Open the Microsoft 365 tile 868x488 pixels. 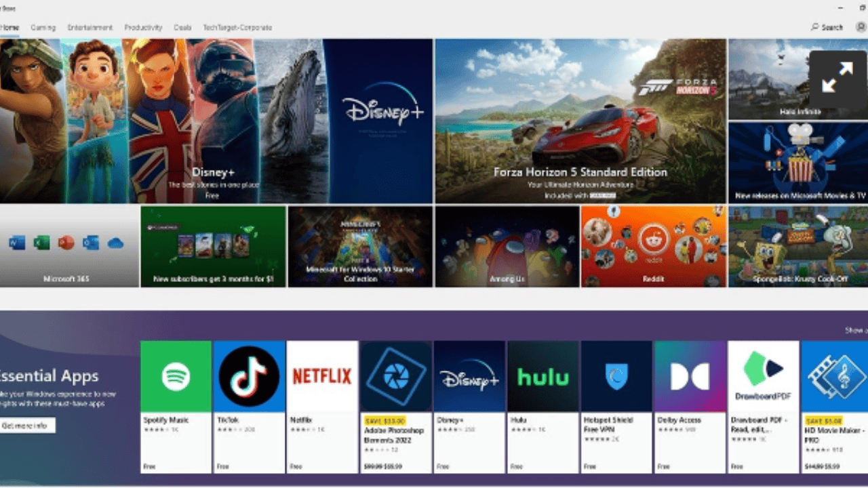coord(69,247)
